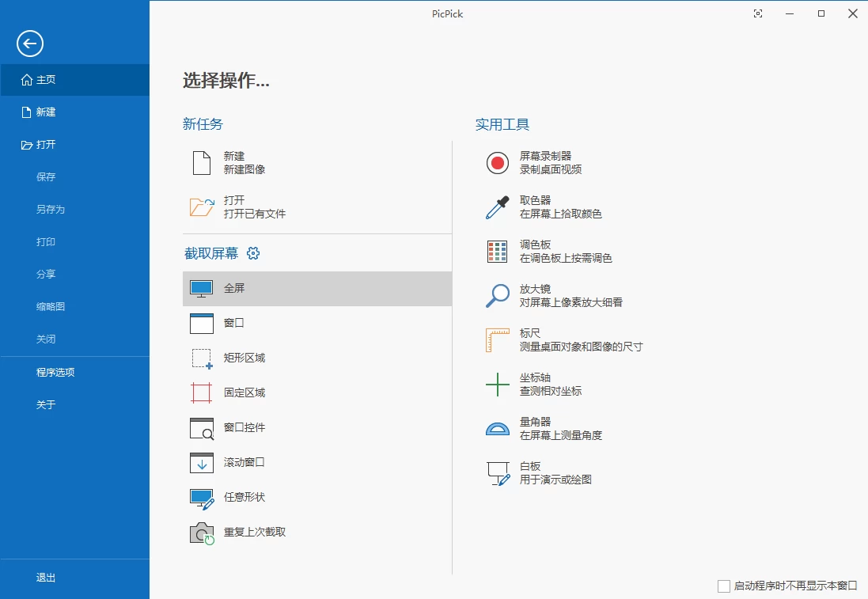Go to 程序选项 in the sidebar
This screenshot has height=599, width=868.
click(55, 372)
